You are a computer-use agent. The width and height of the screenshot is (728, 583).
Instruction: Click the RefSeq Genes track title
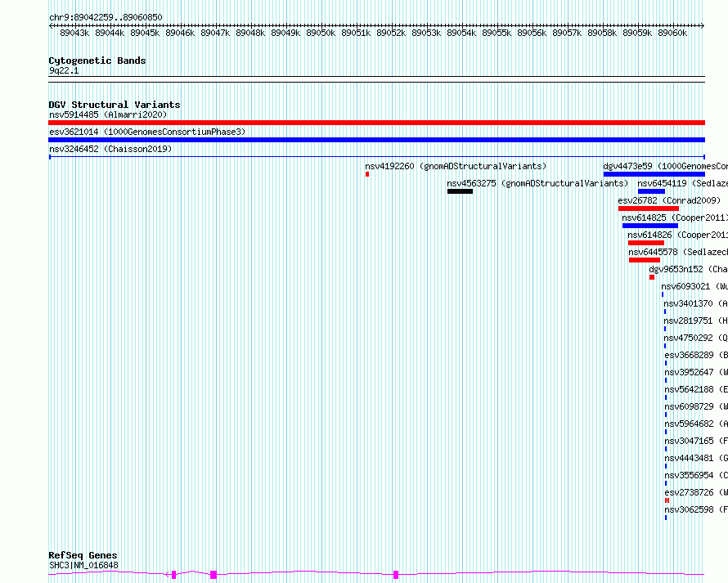click(83, 555)
